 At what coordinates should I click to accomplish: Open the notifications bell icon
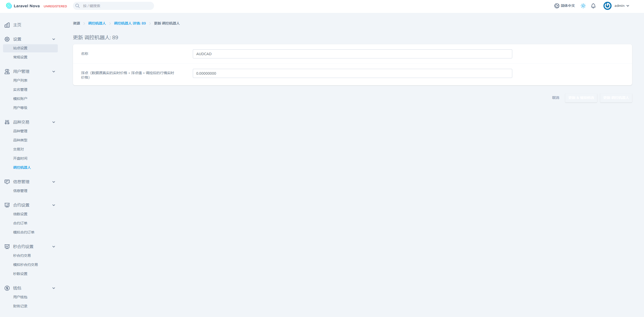593,6
